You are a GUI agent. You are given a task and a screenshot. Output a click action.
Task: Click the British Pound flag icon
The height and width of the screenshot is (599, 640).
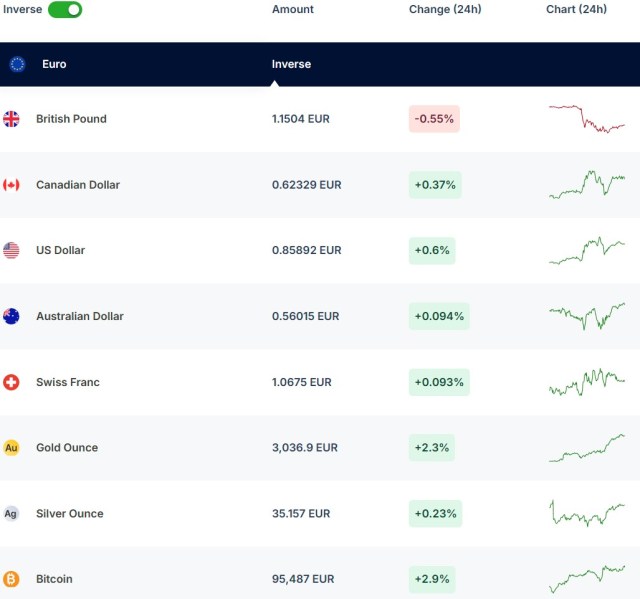[x=11, y=119]
